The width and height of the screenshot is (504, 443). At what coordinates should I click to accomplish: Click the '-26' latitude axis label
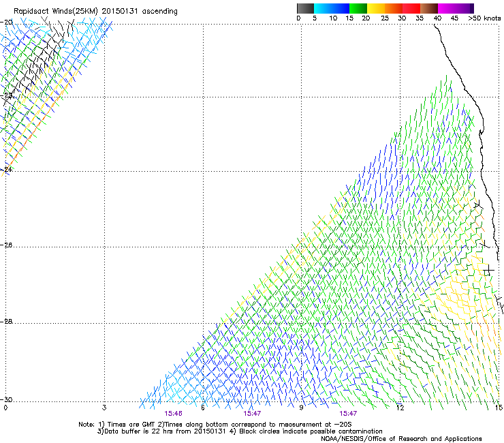point(6,245)
